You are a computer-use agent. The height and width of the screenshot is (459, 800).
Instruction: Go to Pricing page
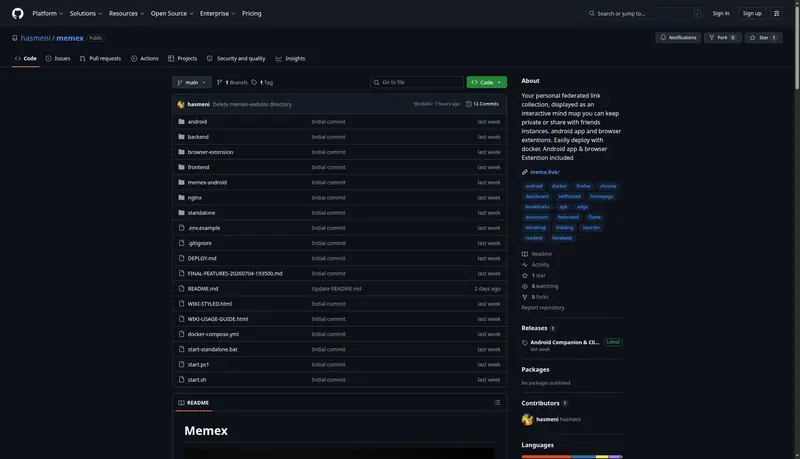click(252, 13)
